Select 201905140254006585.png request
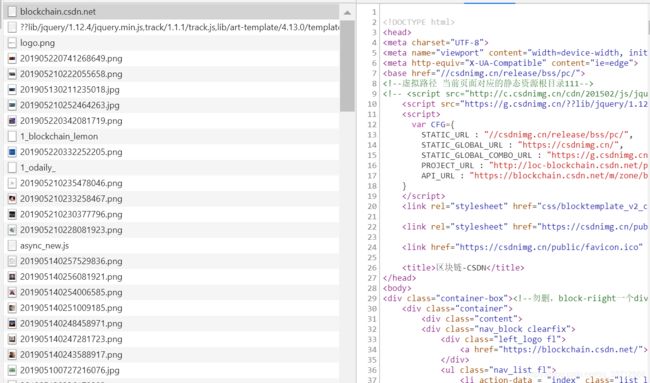650x383 pixels. [x=171, y=292]
